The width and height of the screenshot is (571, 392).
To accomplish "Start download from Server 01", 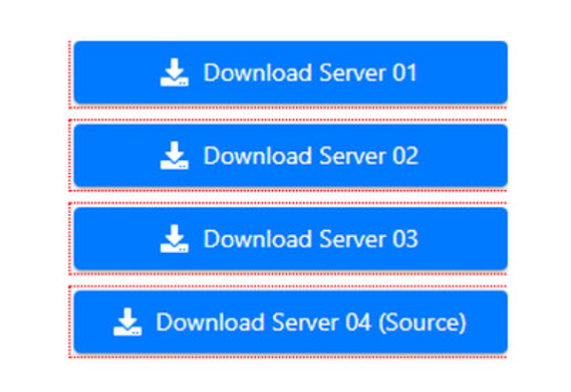I will pos(290,72).
